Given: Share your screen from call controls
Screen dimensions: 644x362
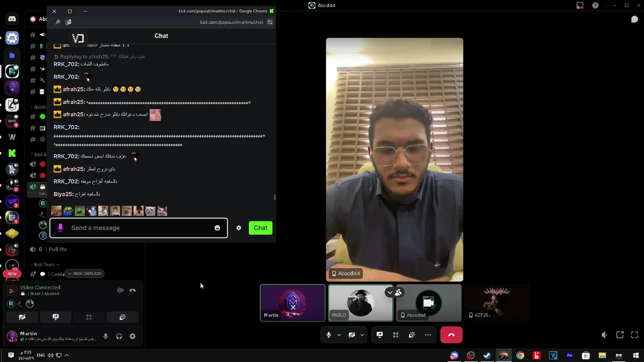Looking at the screenshot, I should (379, 335).
